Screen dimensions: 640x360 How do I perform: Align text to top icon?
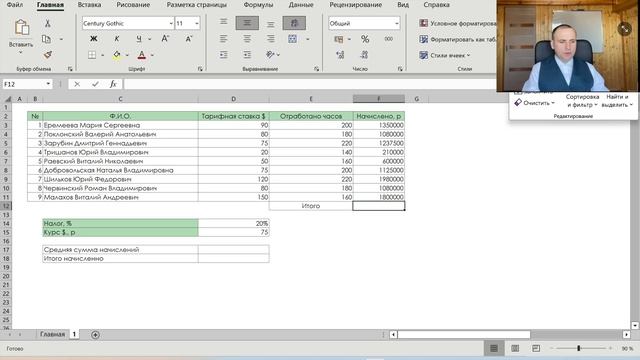224,22
